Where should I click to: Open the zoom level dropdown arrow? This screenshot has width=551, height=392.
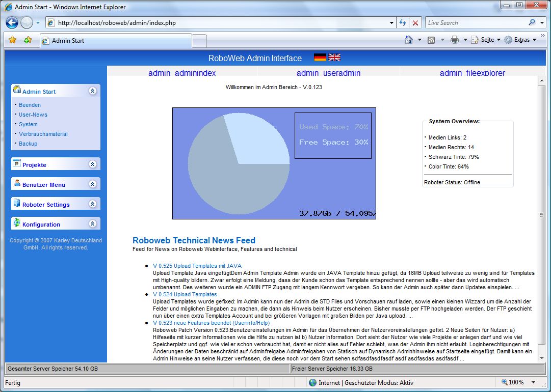pos(533,382)
